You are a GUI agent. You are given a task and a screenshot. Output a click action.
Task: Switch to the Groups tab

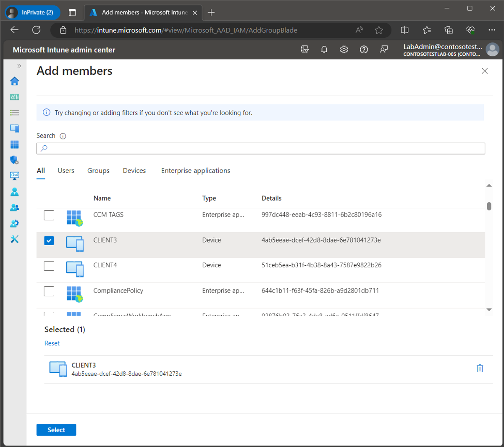tap(98, 170)
